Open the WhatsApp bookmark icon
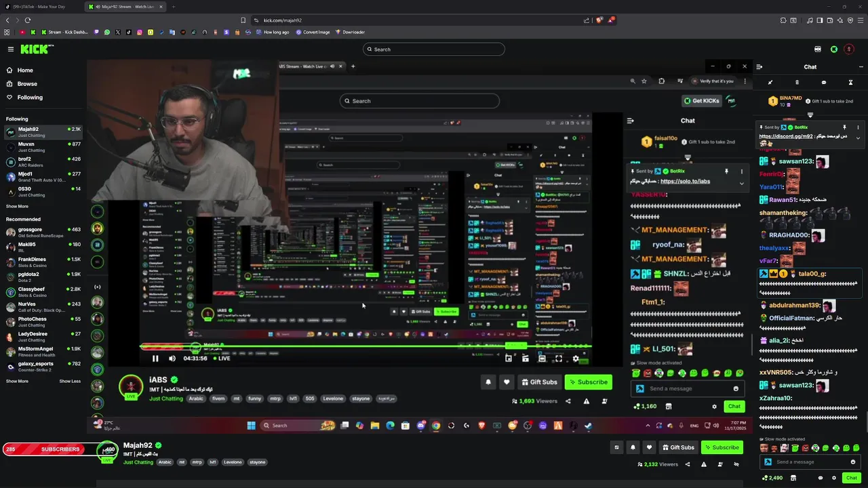The height and width of the screenshot is (488, 868). point(107,32)
